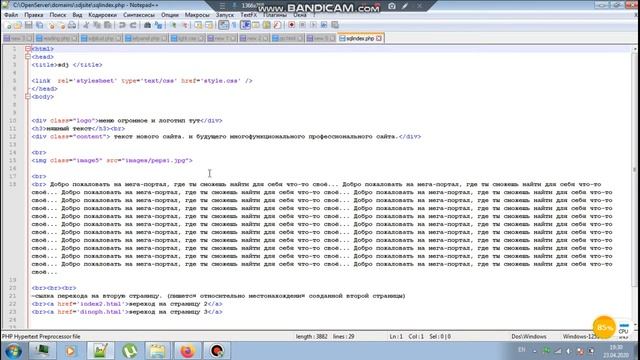Click the 'Ln : 1' status bar entry

click(x=396, y=337)
